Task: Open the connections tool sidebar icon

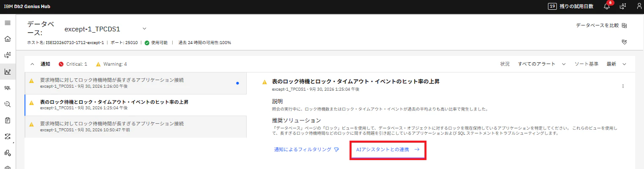Action: pyautogui.click(x=7, y=136)
